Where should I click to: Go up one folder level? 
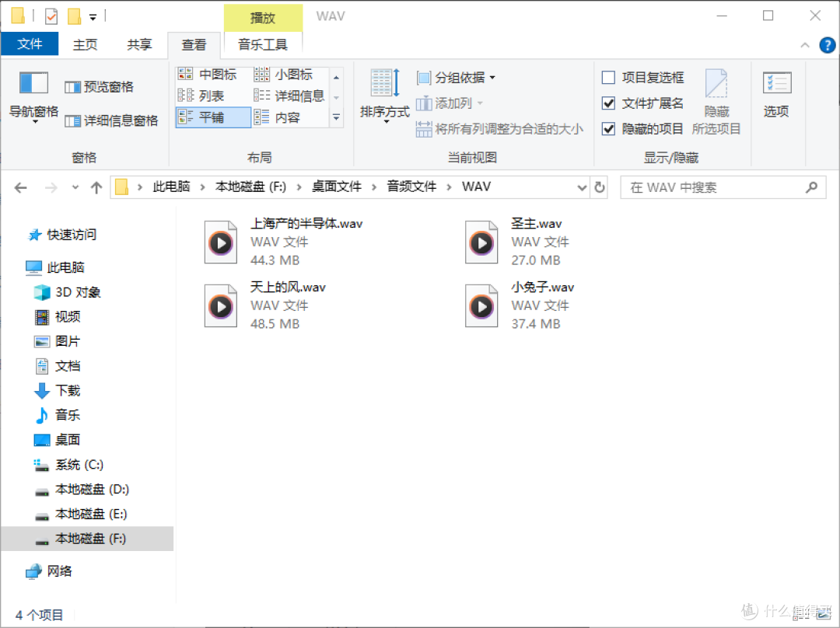point(96,187)
